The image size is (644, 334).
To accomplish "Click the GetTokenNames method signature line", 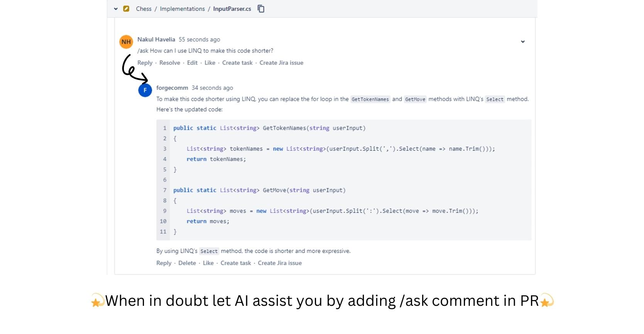I will pos(269,128).
